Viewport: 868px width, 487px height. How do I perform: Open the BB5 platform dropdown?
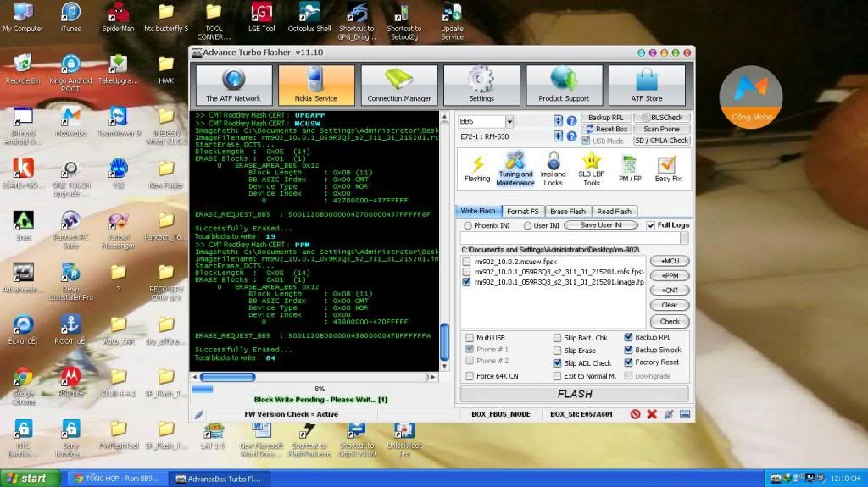[509, 121]
